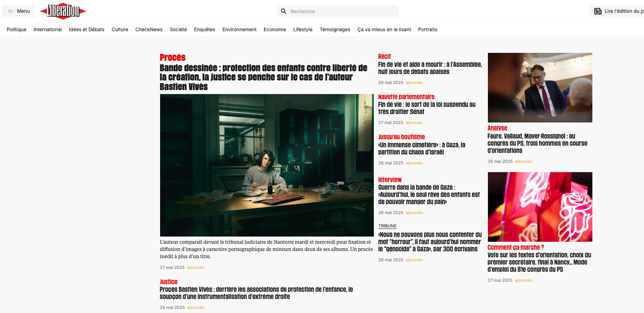
Task: Open the Société section
Action: click(178, 30)
